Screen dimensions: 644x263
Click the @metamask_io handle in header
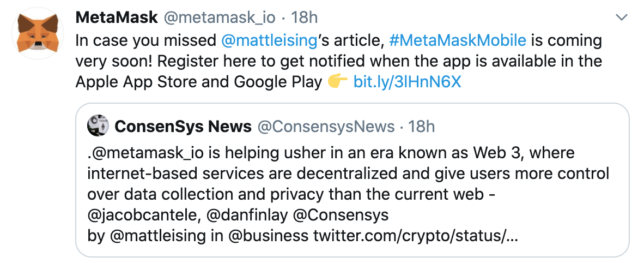219,17
